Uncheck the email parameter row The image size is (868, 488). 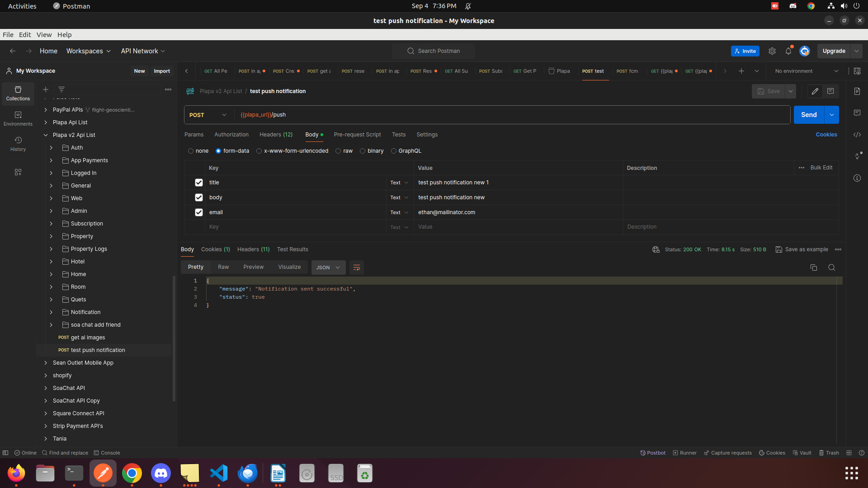click(x=199, y=212)
